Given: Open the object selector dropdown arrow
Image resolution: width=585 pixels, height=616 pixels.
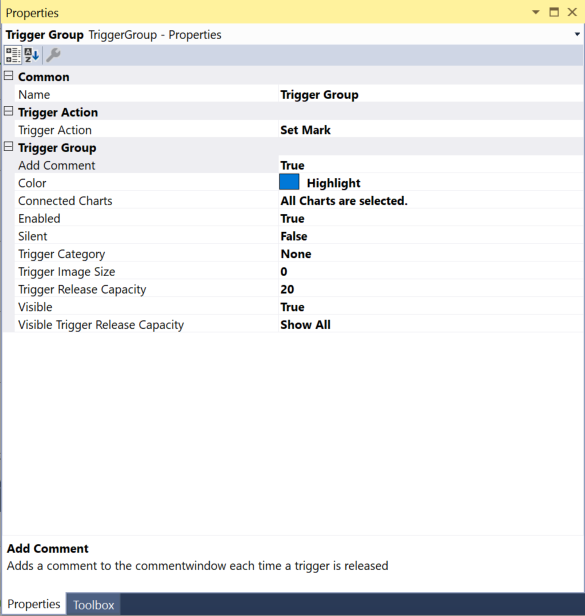Looking at the screenshot, I should pos(577,35).
